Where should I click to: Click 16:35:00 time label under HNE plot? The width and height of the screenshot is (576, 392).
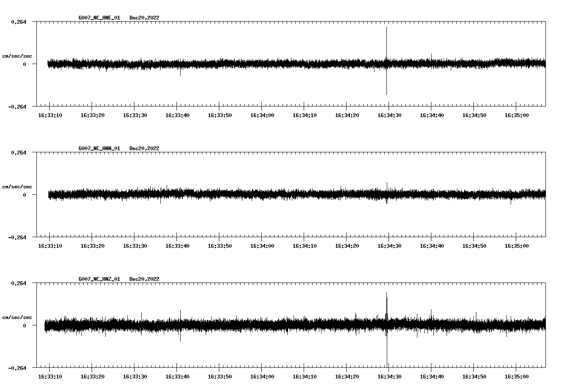(517, 115)
